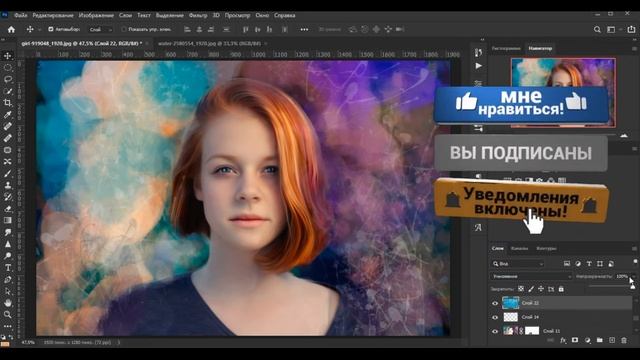This screenshot has width=640, height=360.
Task: Hide the Слой 22 layer eye icon
Action: pyautogui.click(x=495, y=303)
